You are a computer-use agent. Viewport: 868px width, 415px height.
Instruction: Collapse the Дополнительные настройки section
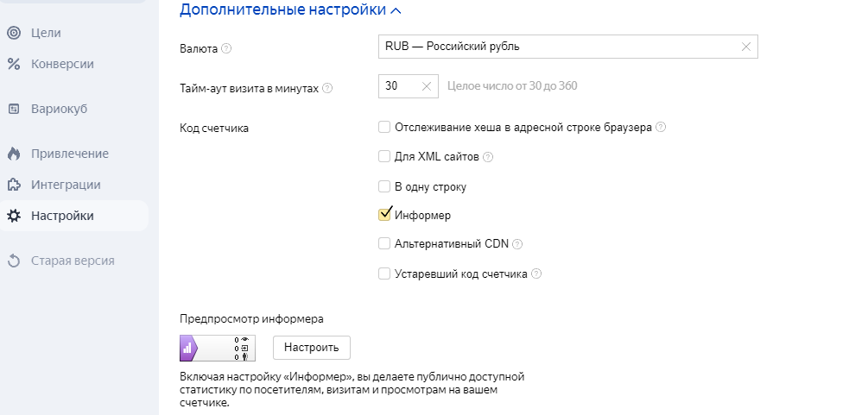(396, 10)
